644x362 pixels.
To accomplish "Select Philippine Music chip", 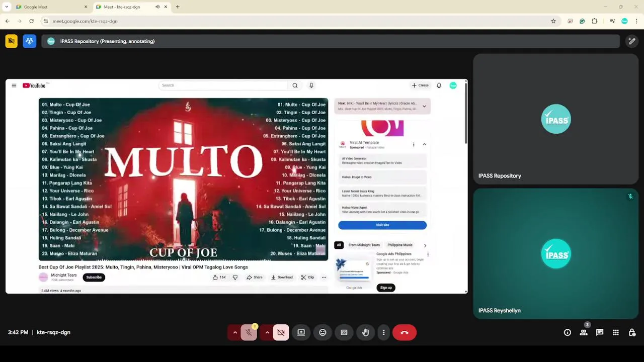I will pyautogui.click(x=400, y=245).
